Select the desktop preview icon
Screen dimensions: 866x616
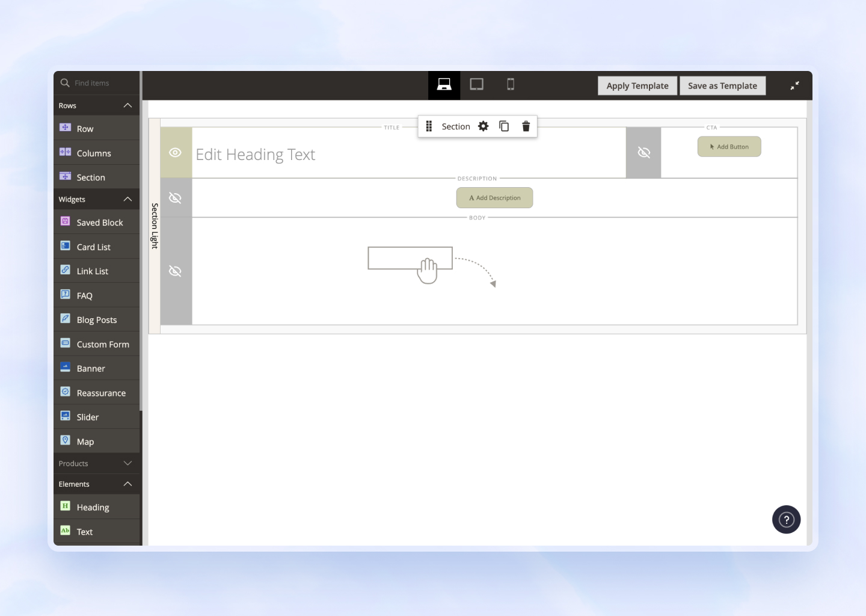click(x=444, y=85)
